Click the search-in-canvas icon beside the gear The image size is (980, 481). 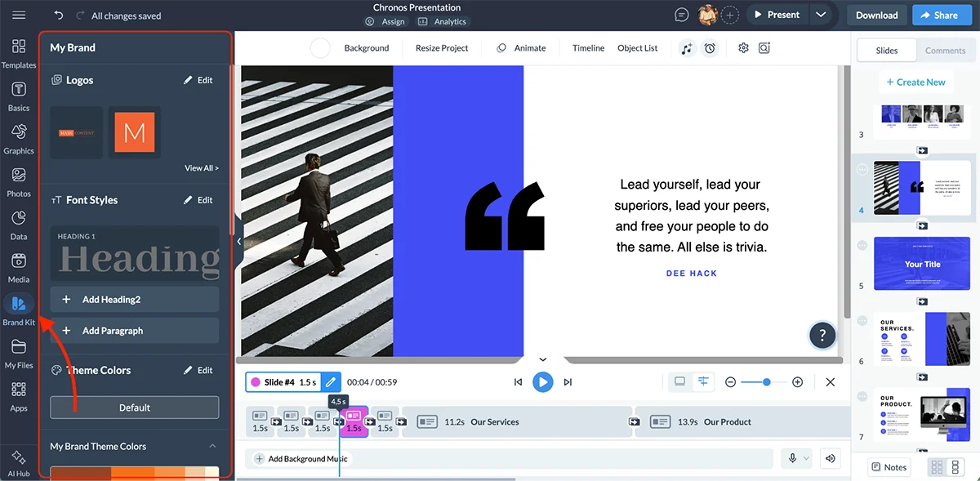click(764, 48)
